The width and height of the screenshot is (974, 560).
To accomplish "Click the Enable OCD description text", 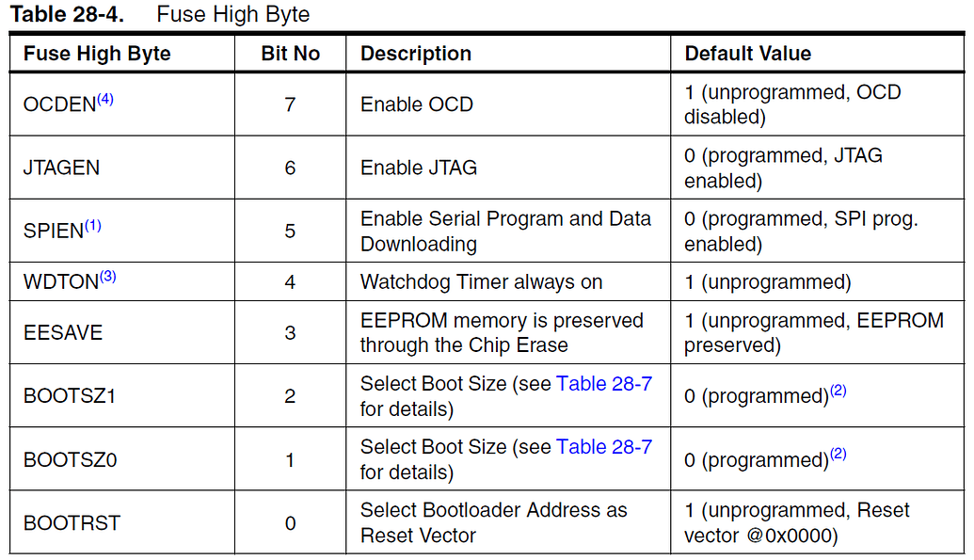I will (416, 104).
